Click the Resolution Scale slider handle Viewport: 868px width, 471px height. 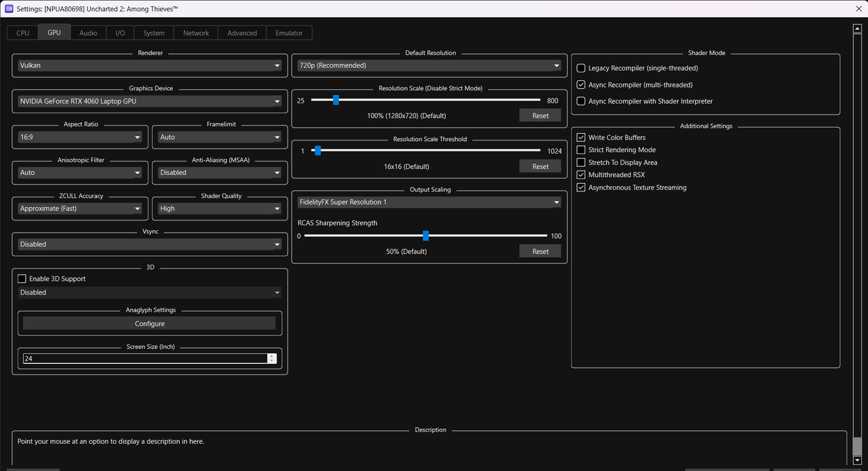336,100
